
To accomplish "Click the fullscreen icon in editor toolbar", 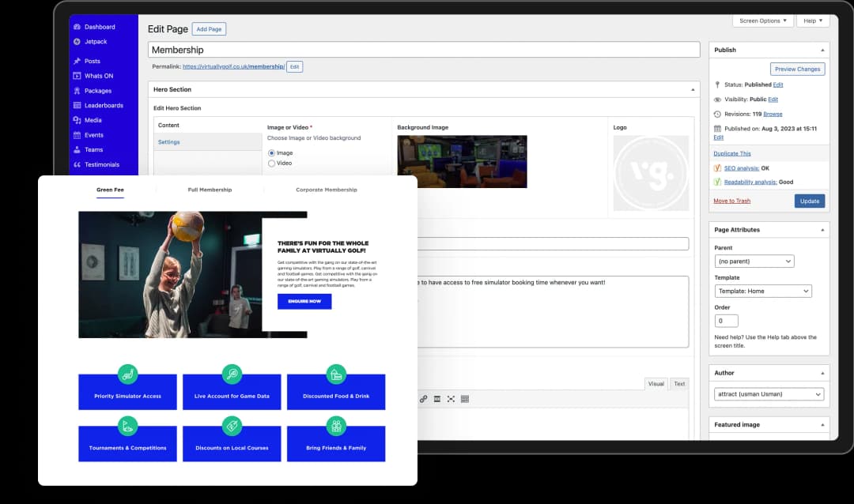I will pos(451,399).
